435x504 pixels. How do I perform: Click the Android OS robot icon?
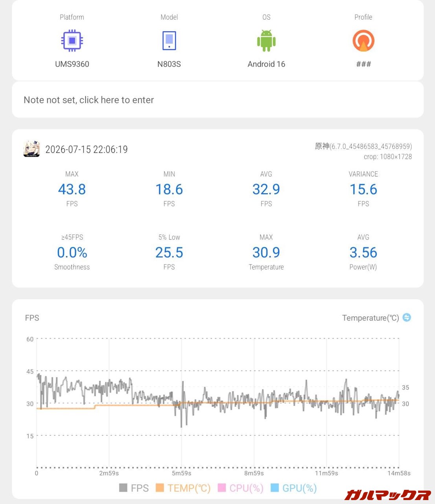click(266, 41)
